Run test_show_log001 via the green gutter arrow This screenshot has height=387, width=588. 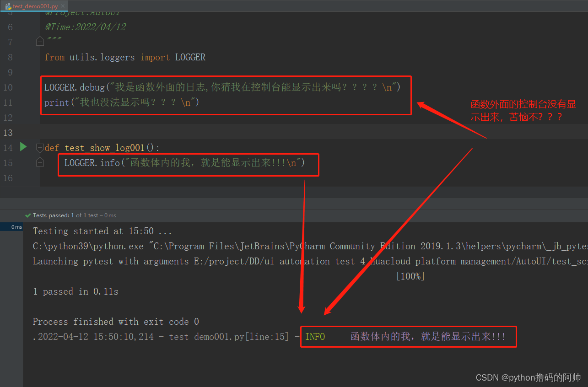coord(23,147)
